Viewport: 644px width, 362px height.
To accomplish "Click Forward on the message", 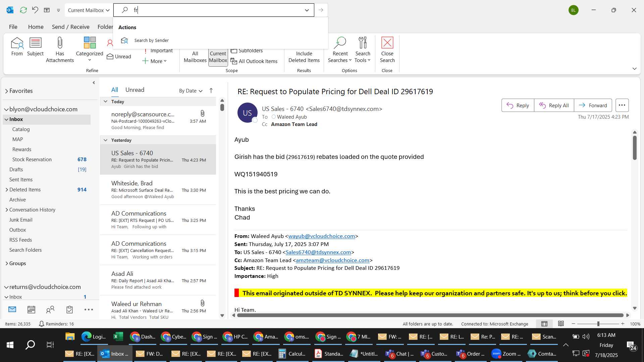I will (593, 105).
